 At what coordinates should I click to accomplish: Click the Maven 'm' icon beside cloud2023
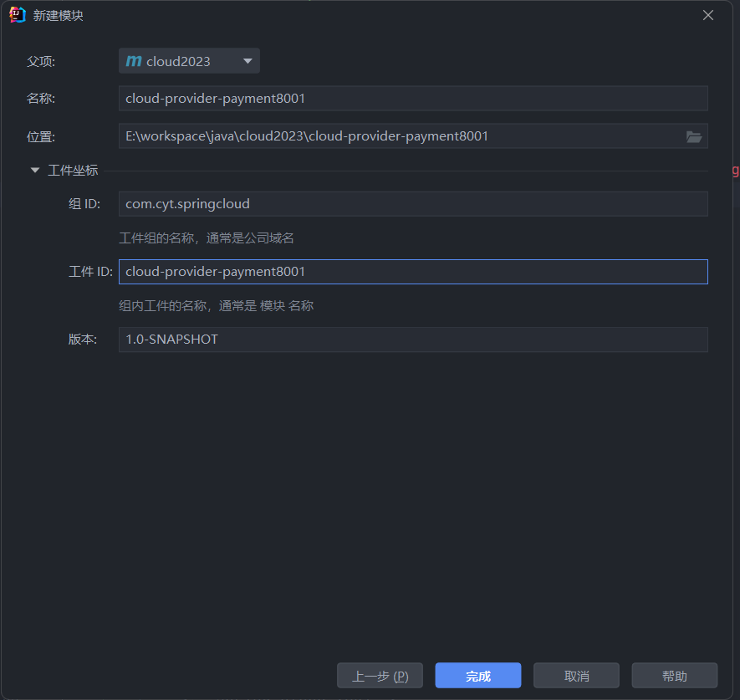coord(134,61)
